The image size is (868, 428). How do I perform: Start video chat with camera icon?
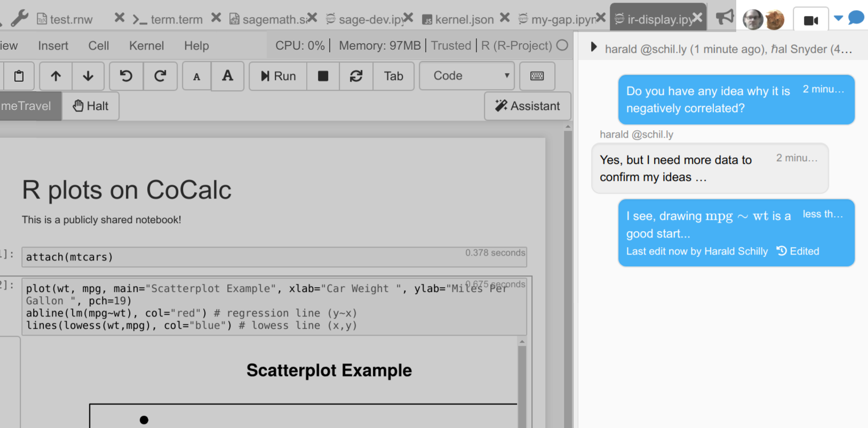point(810,20)
